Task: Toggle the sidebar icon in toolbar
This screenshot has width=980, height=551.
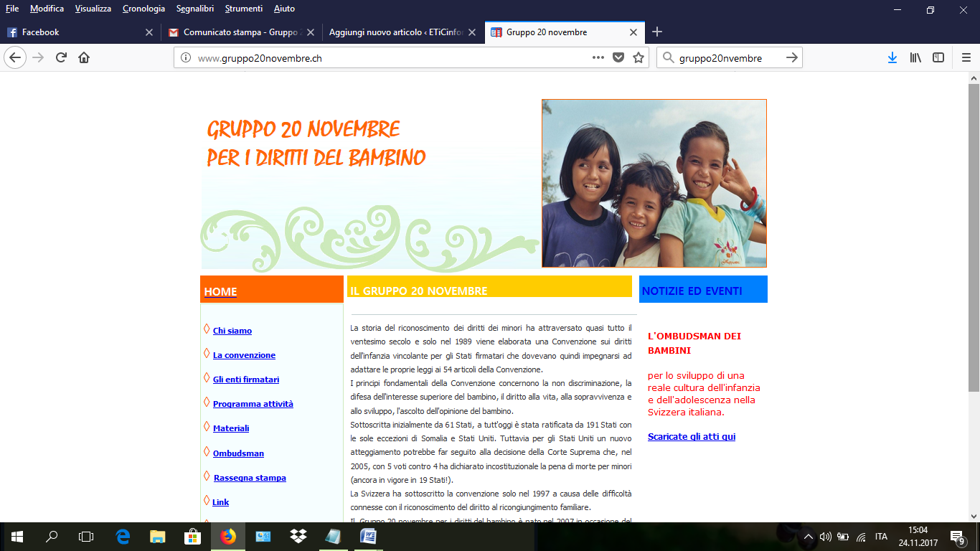Action: click(x=938, y=57)
